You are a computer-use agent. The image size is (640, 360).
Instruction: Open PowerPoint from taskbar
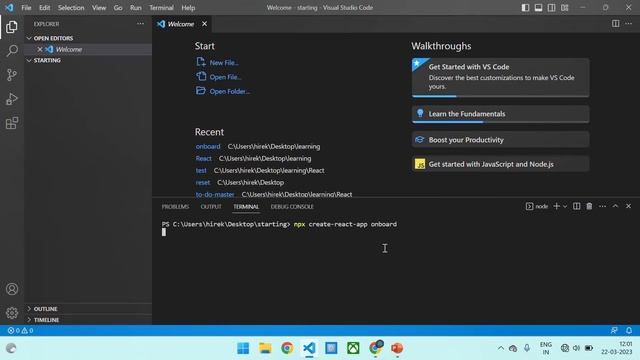[x=397, y=348]
